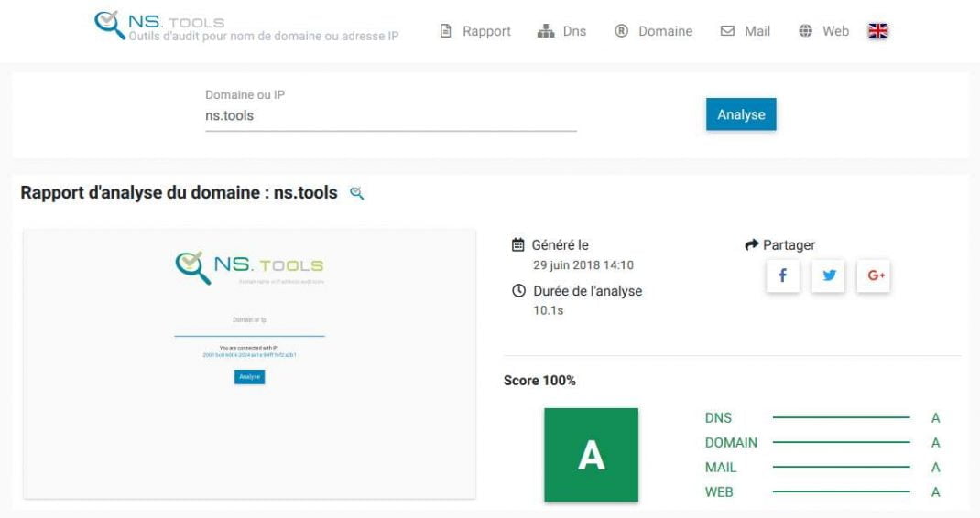Switch language with the UK flag icon

(x=878, y=30)
